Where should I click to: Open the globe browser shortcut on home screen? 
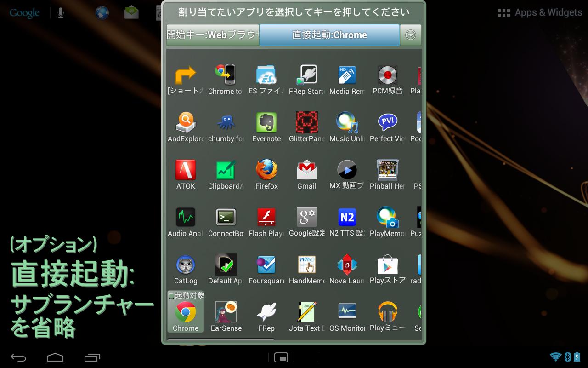[x=102, y=13]
